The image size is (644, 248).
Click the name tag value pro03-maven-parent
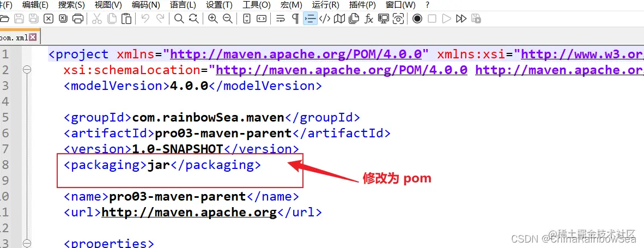pyautogui.click(x=178, y=196)
